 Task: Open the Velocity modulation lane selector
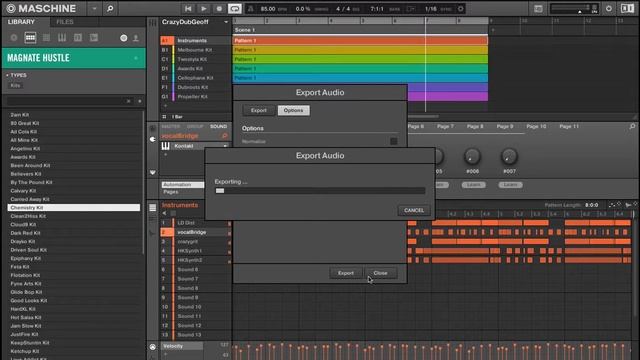(182, 346)
